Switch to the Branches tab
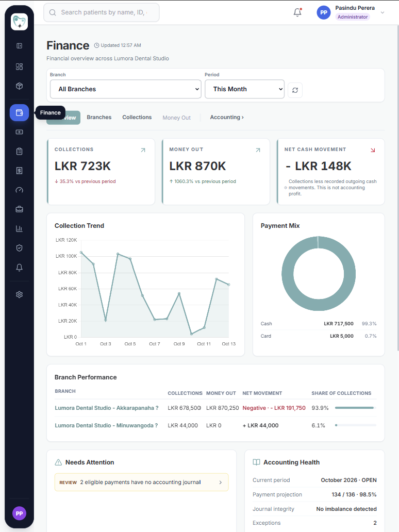399x532 pixels. coord(99,118)
